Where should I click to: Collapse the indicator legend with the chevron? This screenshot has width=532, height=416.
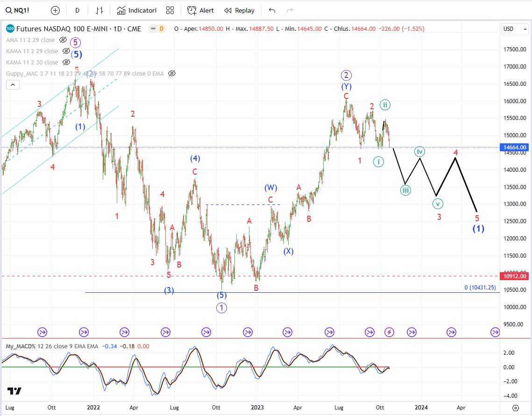click(x=13, y=85)
